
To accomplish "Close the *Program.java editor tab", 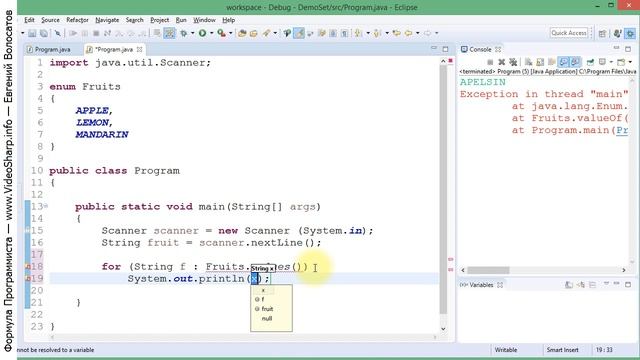I will pos(140,49).
